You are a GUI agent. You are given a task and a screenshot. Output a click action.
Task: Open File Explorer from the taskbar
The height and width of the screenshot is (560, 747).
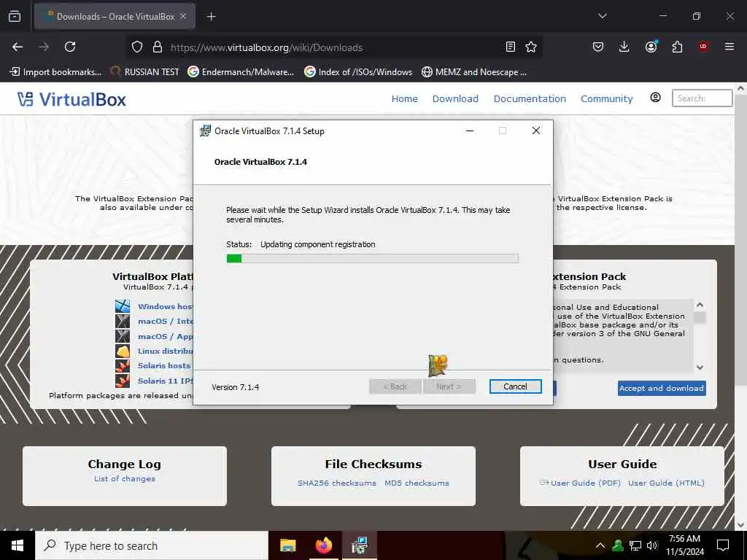pyautogui.click(x=287, y=545)
